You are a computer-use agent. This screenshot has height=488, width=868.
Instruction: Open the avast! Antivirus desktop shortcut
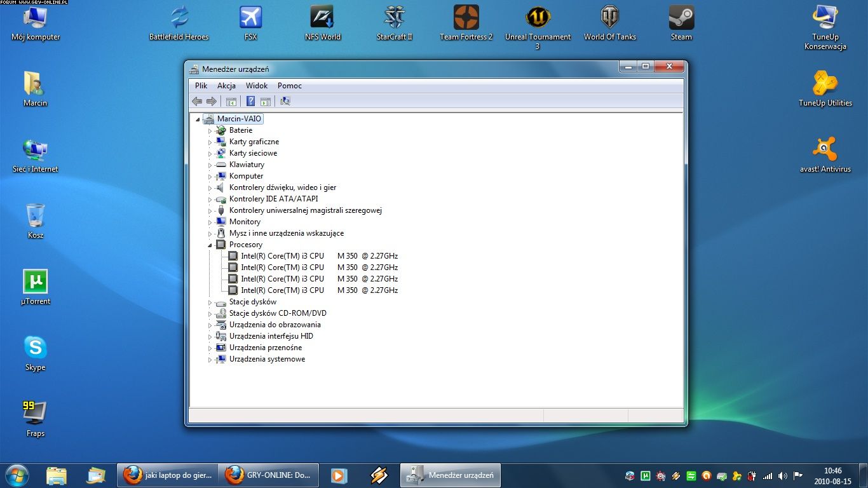825,155
